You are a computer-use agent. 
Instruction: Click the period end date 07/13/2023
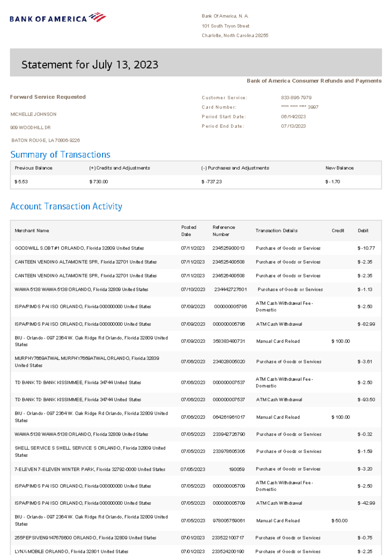tap(293, 126)
